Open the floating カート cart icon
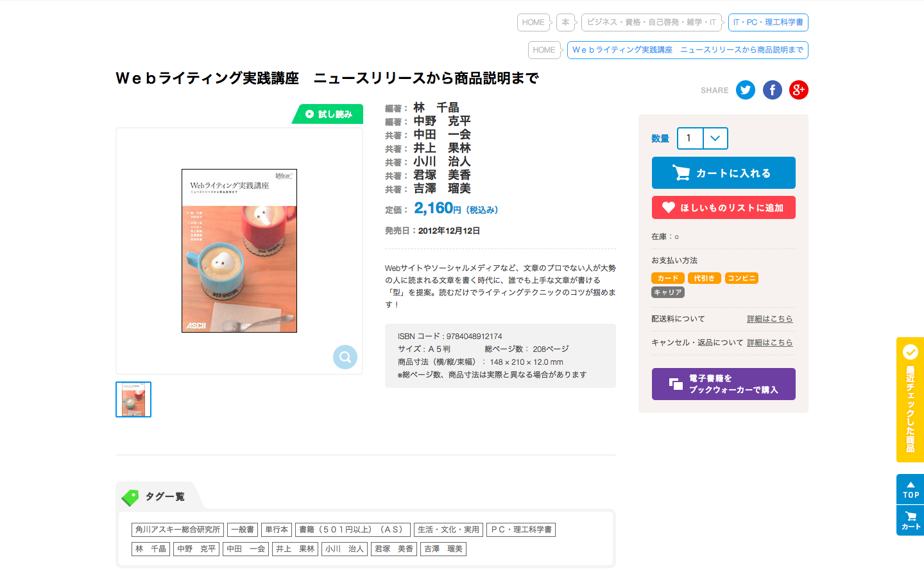 pyautogui.click(x=911, y=520)
